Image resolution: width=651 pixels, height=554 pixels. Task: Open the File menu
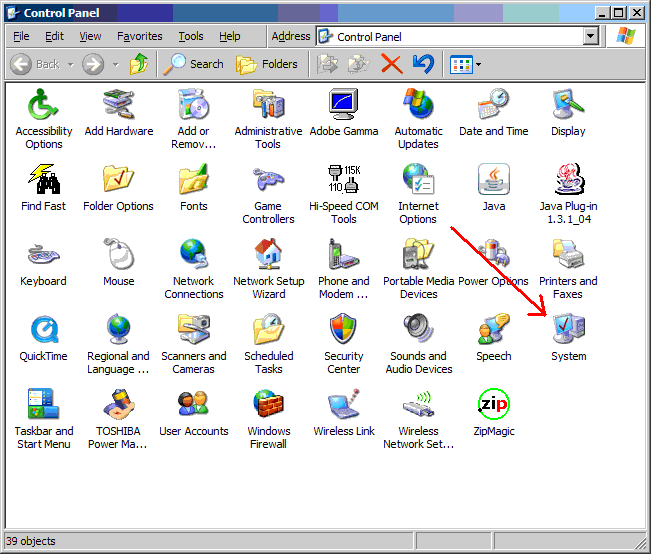coord(21,37)
